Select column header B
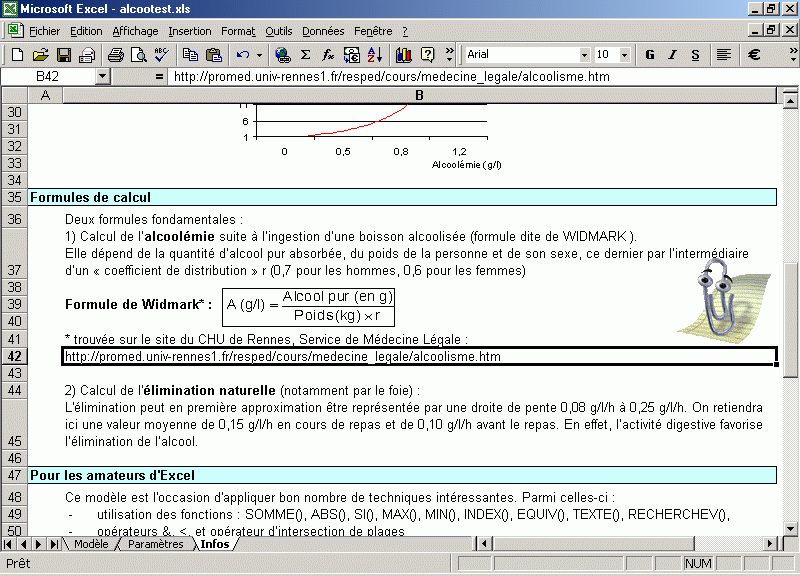The image size is (800, 576). coord(419,95)
